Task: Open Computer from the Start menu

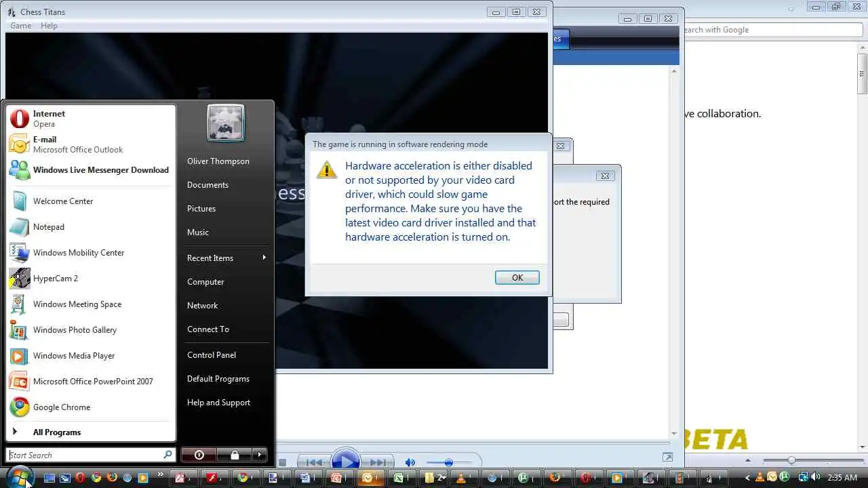Action: [x=205, y=282]
